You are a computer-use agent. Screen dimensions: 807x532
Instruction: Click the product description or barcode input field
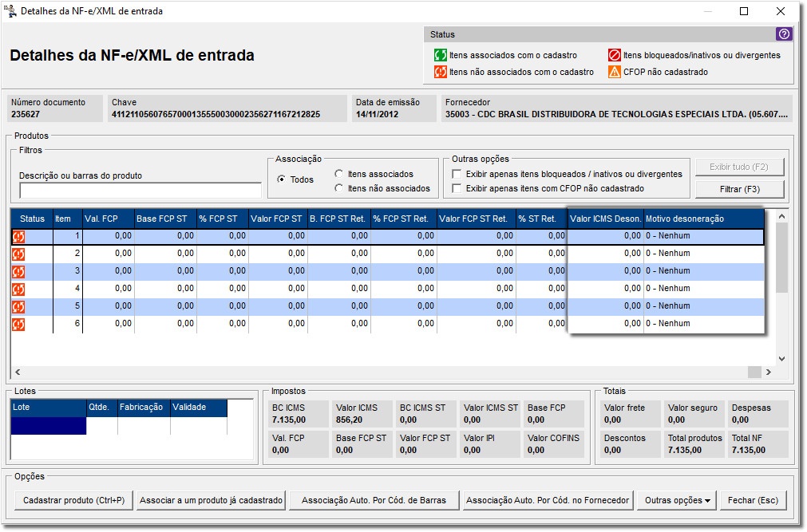click(x=140, y=191)
